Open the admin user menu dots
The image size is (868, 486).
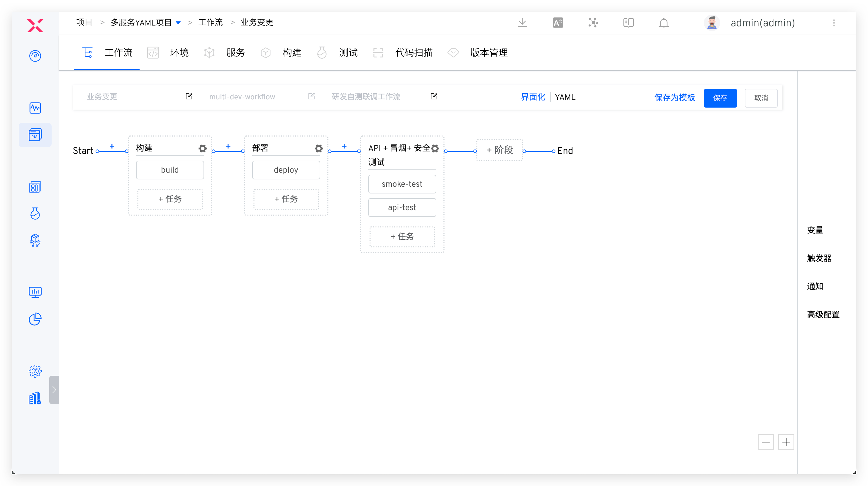tap(834, 23)
